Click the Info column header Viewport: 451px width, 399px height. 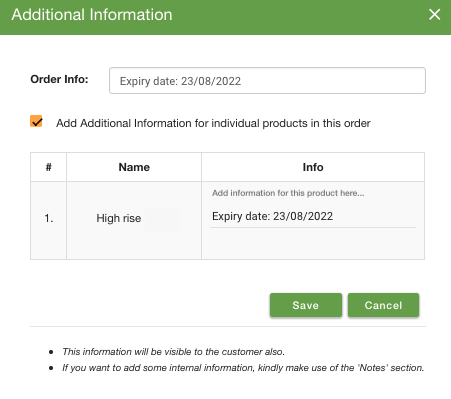[313, 167]
